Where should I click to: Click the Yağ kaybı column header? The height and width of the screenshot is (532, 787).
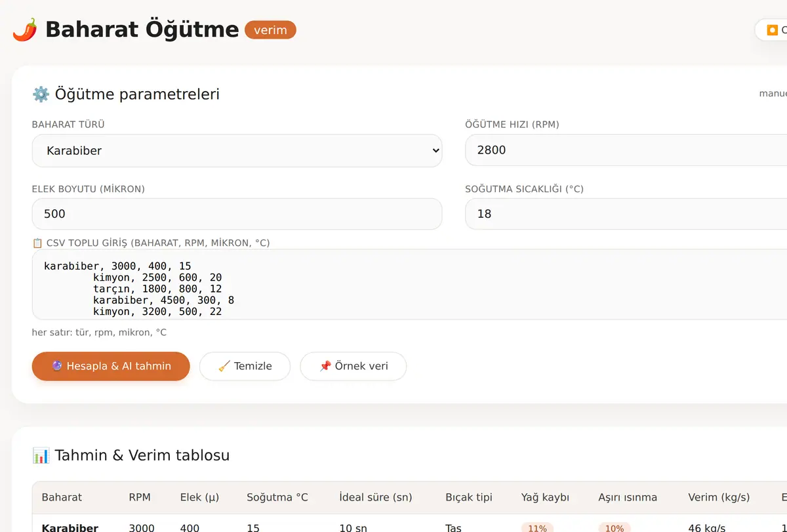(546, 497)
